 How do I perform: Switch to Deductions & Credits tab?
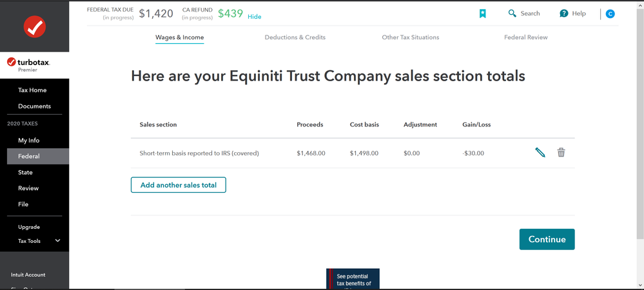[295, 37]
